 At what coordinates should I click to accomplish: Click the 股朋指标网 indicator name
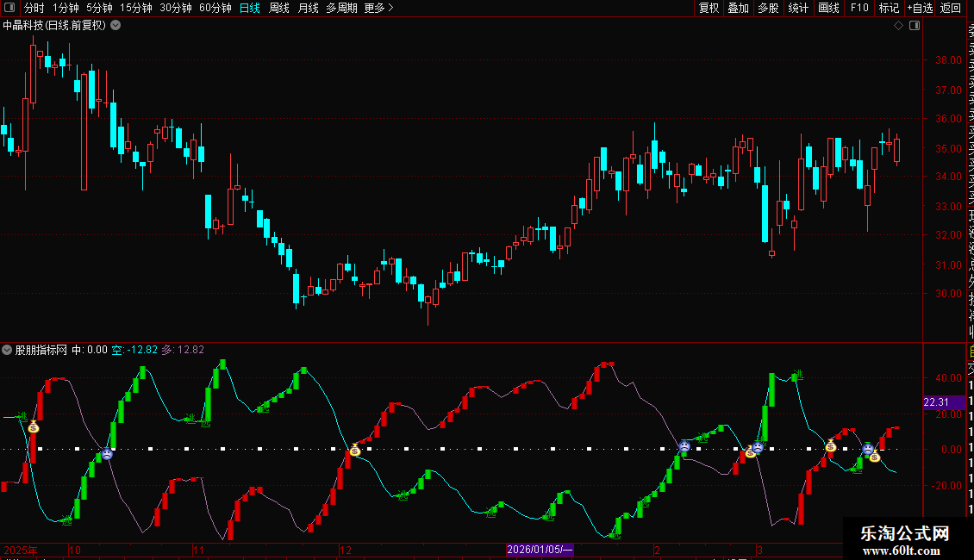pos(41,350)
